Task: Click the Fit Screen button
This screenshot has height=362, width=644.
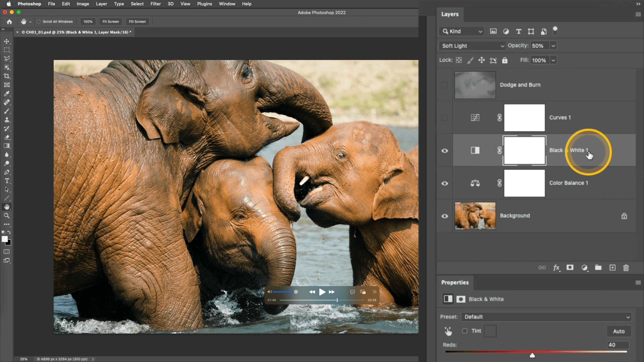Action: pyautogui.click(x=111, y=22)
